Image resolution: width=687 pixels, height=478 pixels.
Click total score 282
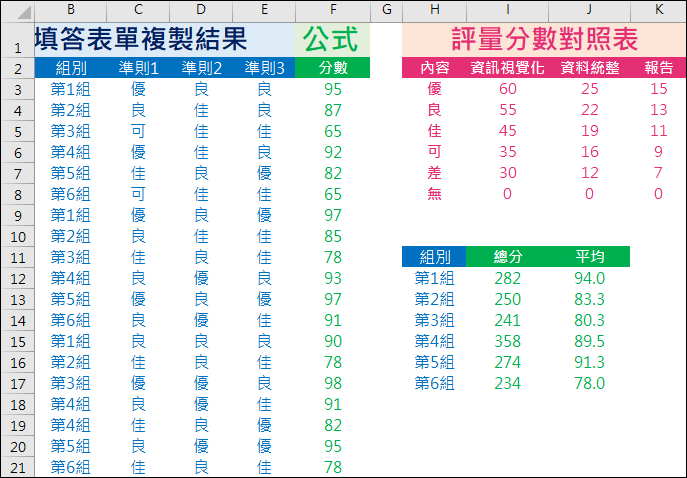click(x=507, y=278)
